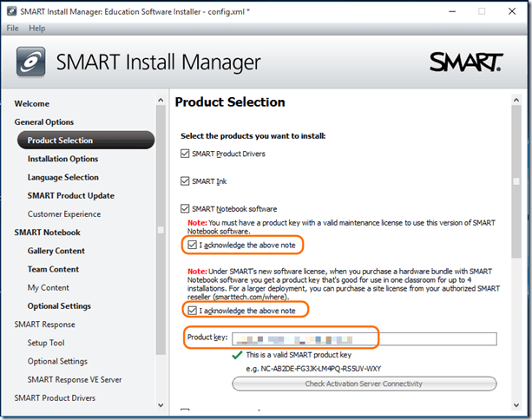Toggle second 'I acknowledge the above note' checkbox
The image size is (532, 420).
192,310
